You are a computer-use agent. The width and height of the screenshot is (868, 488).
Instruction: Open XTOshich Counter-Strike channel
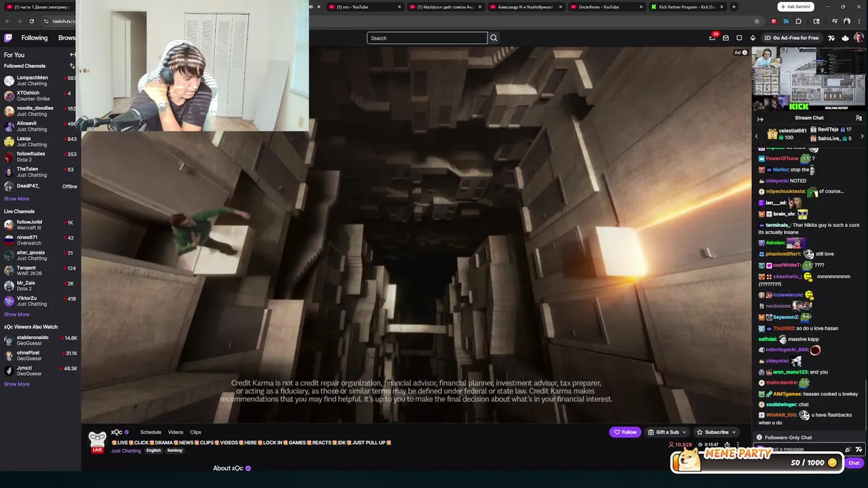pyautogui.click(x=40, y=96)
